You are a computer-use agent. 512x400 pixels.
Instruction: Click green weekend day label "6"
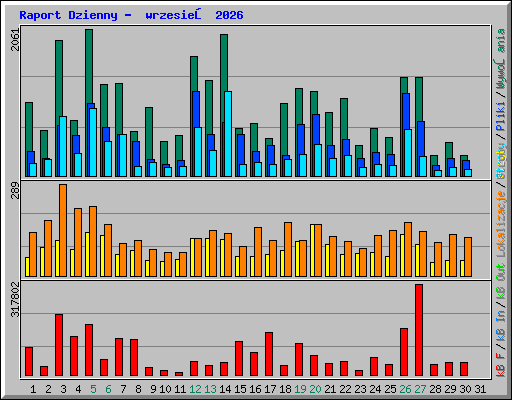click(x=108, y=389)
